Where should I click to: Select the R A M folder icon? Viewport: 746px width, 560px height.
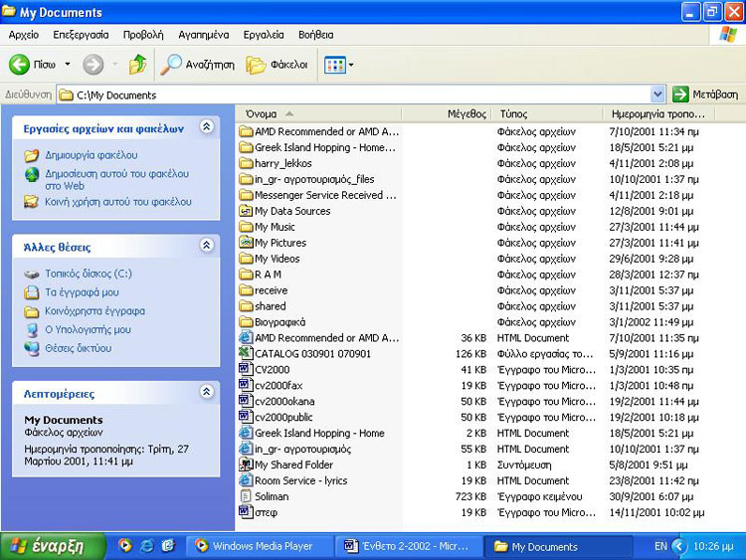(246, 275)
